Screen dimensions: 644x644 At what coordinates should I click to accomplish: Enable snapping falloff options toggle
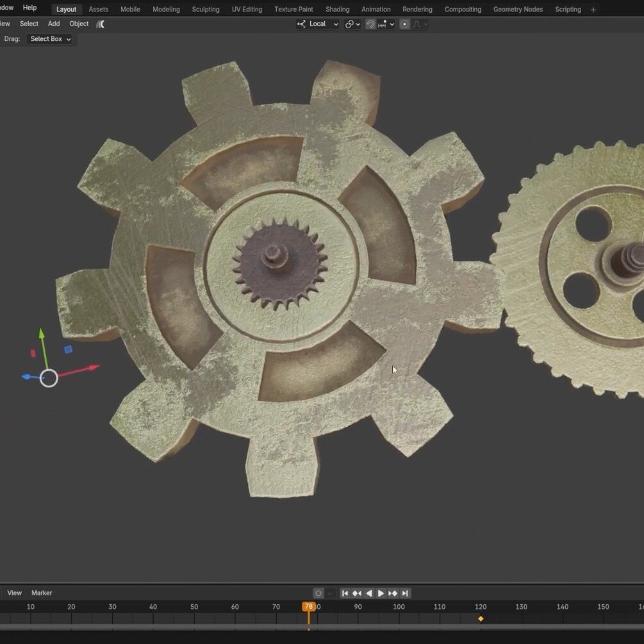[422, 24]
